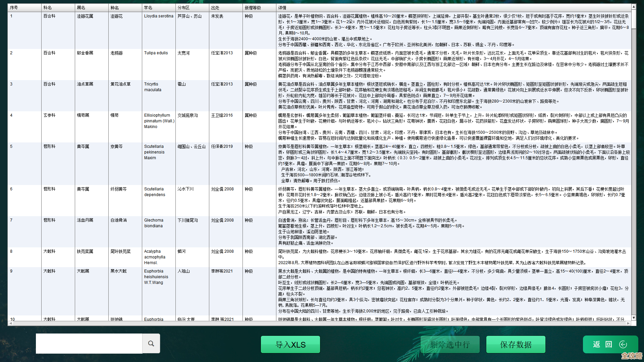Viewport: 644px width, 362px height.
Task: Click the 保存数据 save button
Action: pyautogui.click(x=516, y=345)
